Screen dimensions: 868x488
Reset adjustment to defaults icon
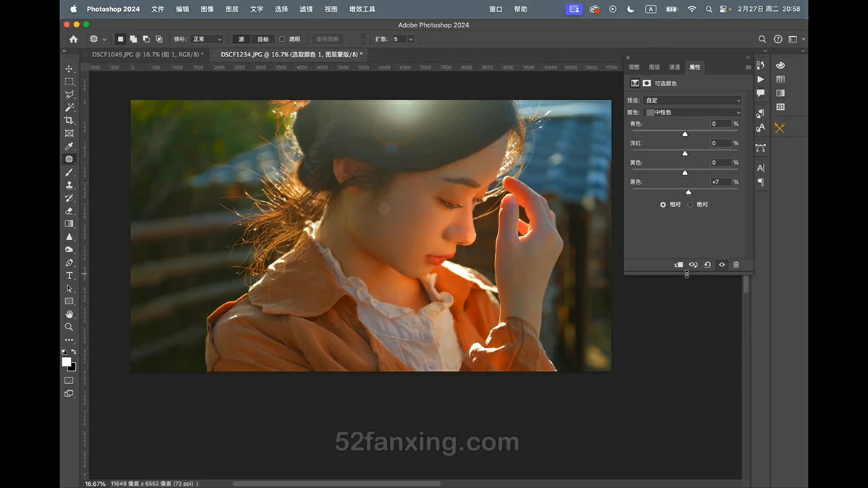click(707, 265)
